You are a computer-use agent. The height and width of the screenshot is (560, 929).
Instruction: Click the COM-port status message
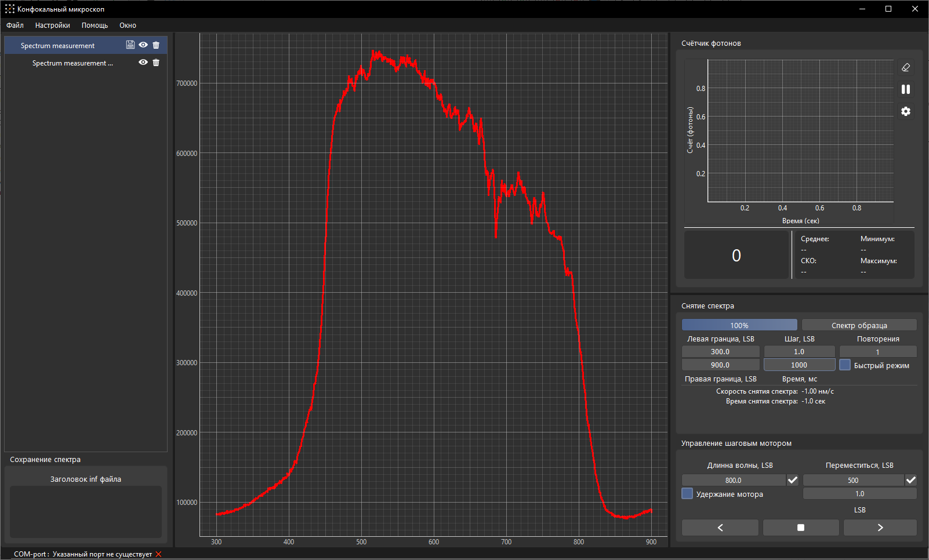pos(83,554)
